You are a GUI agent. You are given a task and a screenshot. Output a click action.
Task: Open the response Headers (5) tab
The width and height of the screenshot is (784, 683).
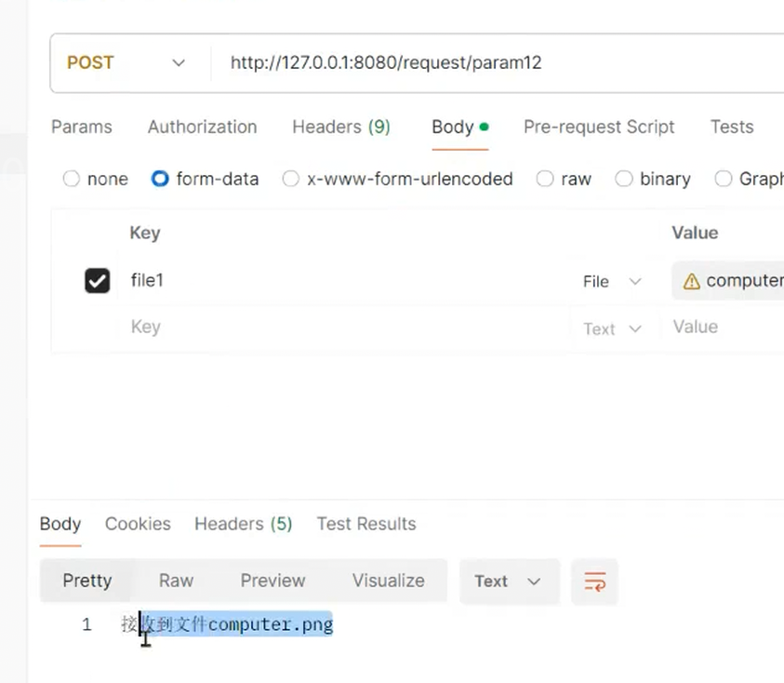pyautogui.click(x=244, y=524)
